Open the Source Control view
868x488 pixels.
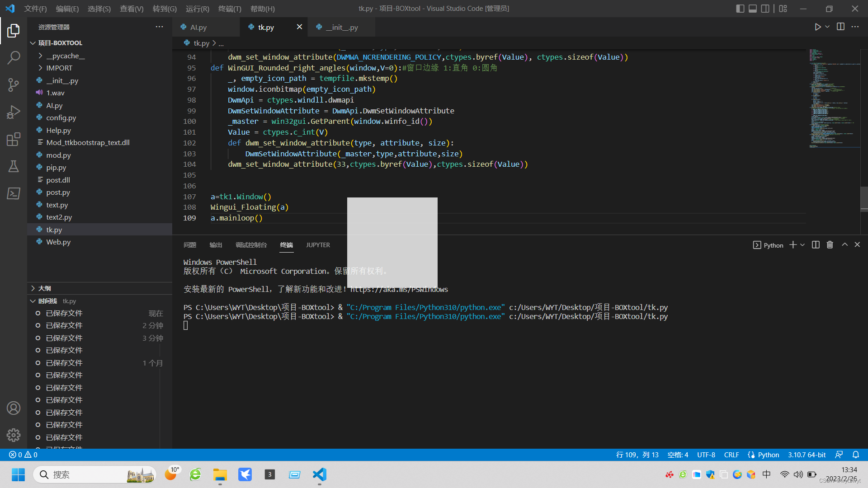coord(14,84)
